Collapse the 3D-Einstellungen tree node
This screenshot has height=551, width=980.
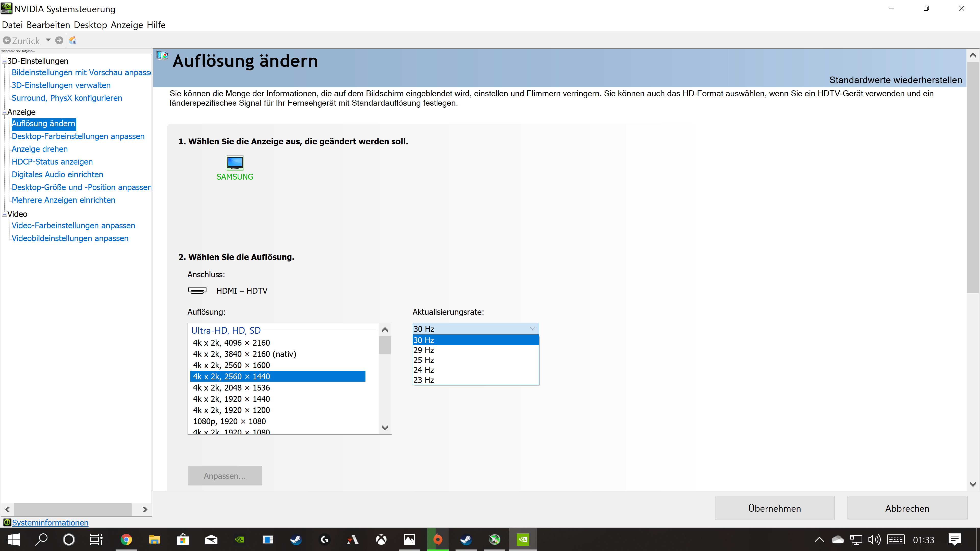5,61
